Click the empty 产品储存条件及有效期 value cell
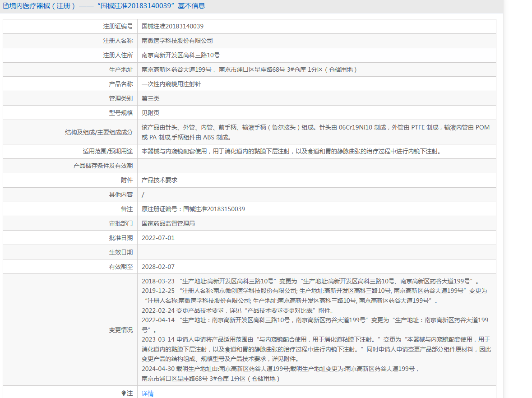The image size is (532, 398). coord(317,166)
